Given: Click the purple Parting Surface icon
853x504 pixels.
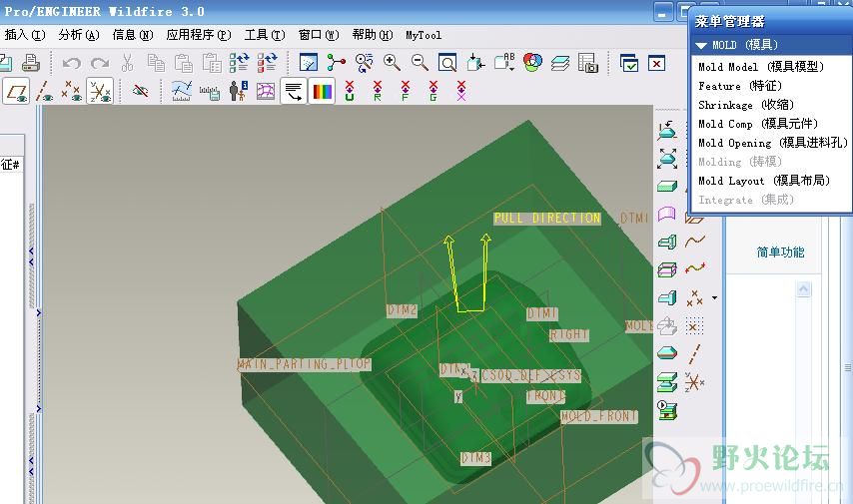Looking at the screenshot, I should (x=667, y=215).
